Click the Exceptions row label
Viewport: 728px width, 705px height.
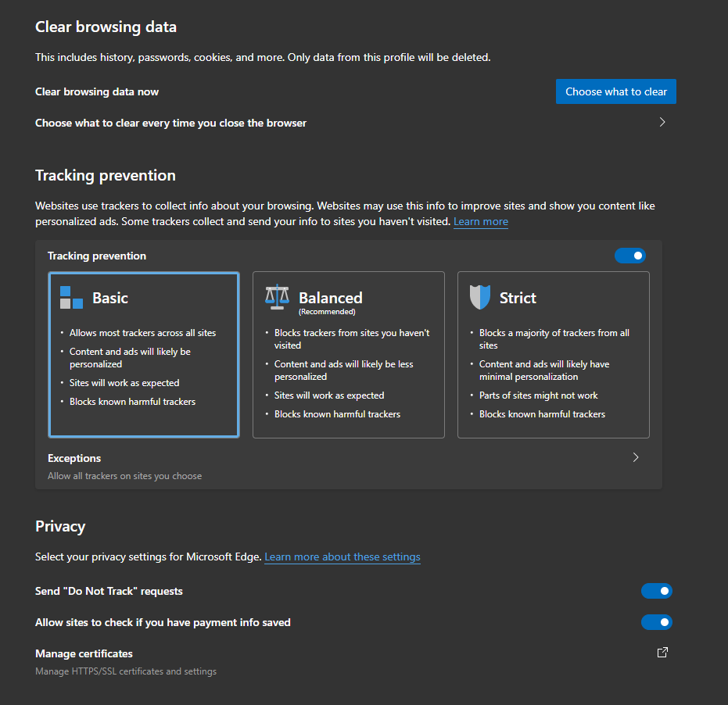tap(74, 457)
